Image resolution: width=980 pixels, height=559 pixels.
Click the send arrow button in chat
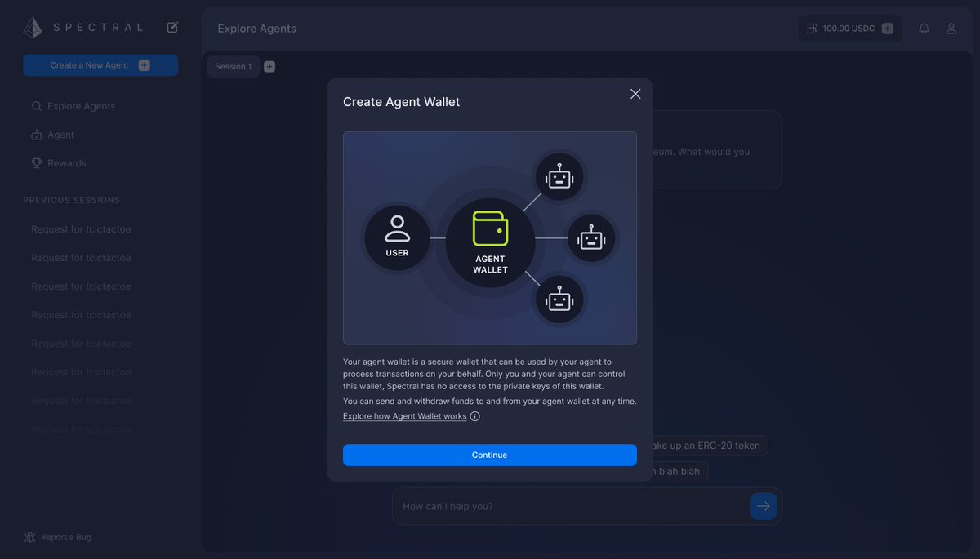(x=763, y=506)
